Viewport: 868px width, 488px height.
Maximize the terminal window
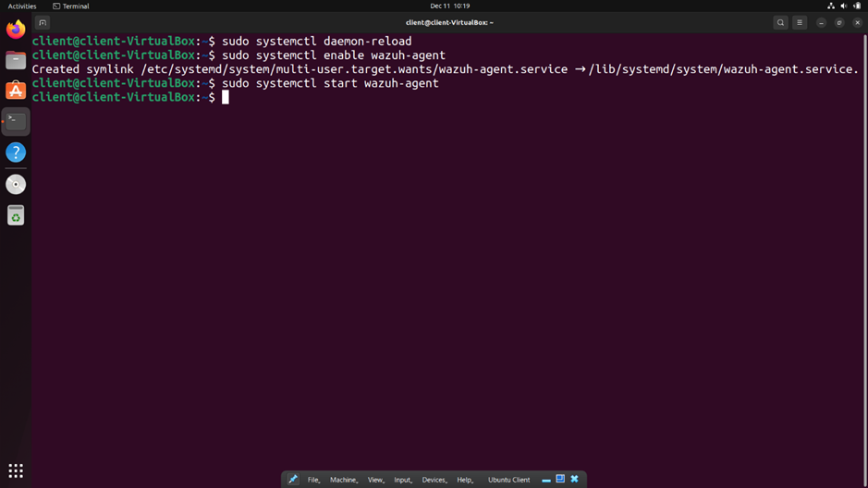point(839,23)
